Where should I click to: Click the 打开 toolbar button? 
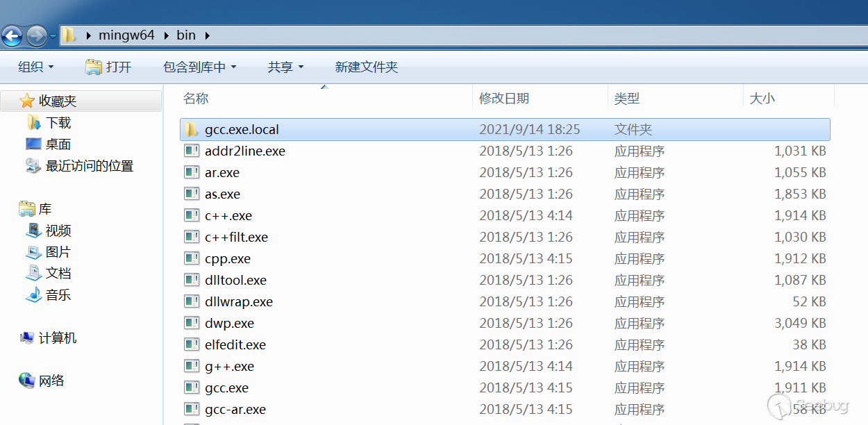[x=108, y=67]
